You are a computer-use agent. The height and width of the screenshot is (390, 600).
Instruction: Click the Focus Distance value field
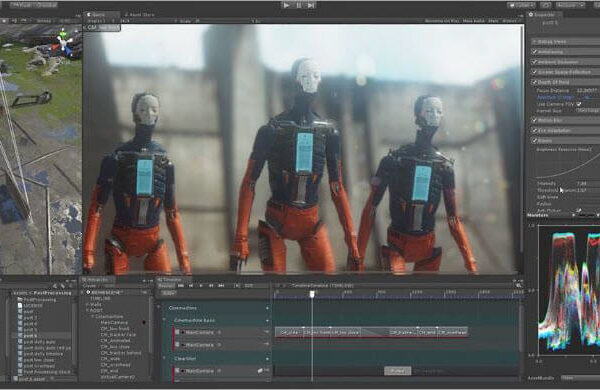click(x=588, y=90)
